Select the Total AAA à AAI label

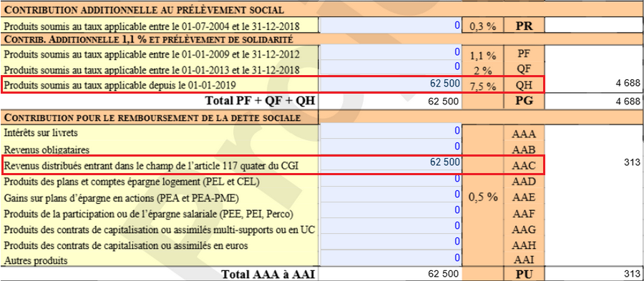point(269,275)
